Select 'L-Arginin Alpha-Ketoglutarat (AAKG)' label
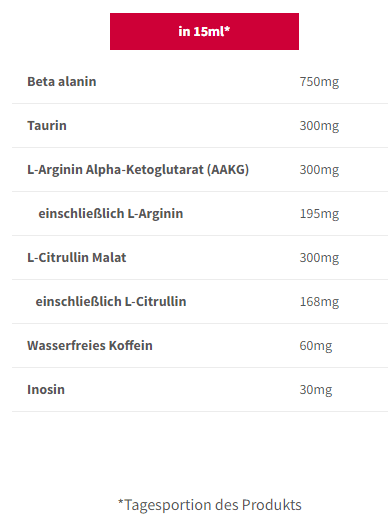 pyautogui.click(x=138, y=170)
